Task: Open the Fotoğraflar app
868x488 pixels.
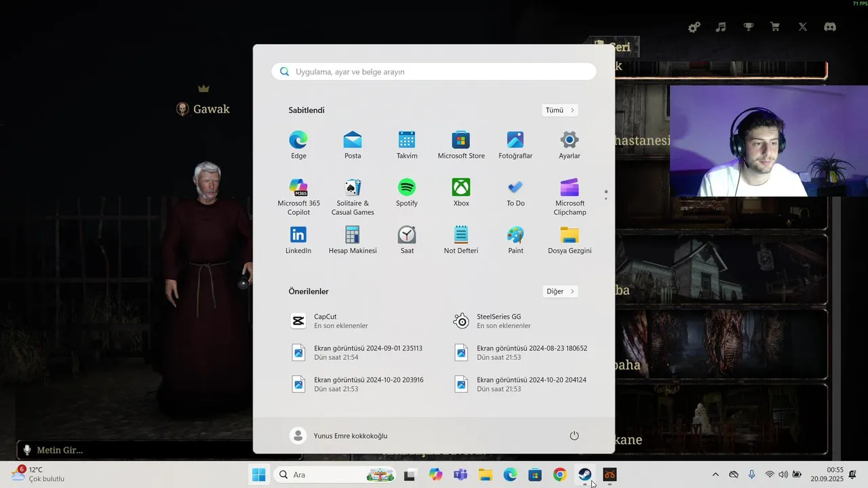Action: [515, 145]
